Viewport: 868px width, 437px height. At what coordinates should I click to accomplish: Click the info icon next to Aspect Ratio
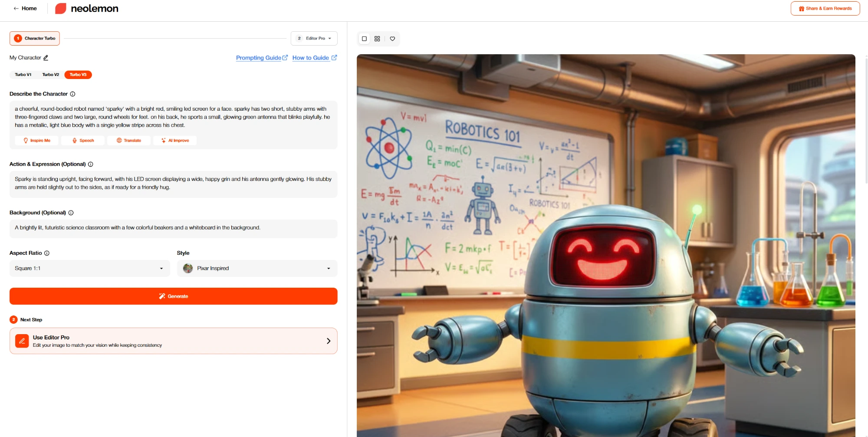coord(47,253)
